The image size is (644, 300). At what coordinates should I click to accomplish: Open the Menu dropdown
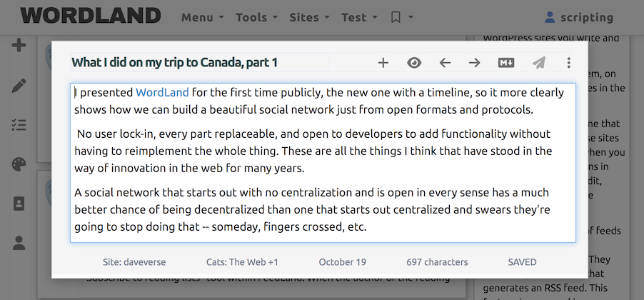pos(202,17)
